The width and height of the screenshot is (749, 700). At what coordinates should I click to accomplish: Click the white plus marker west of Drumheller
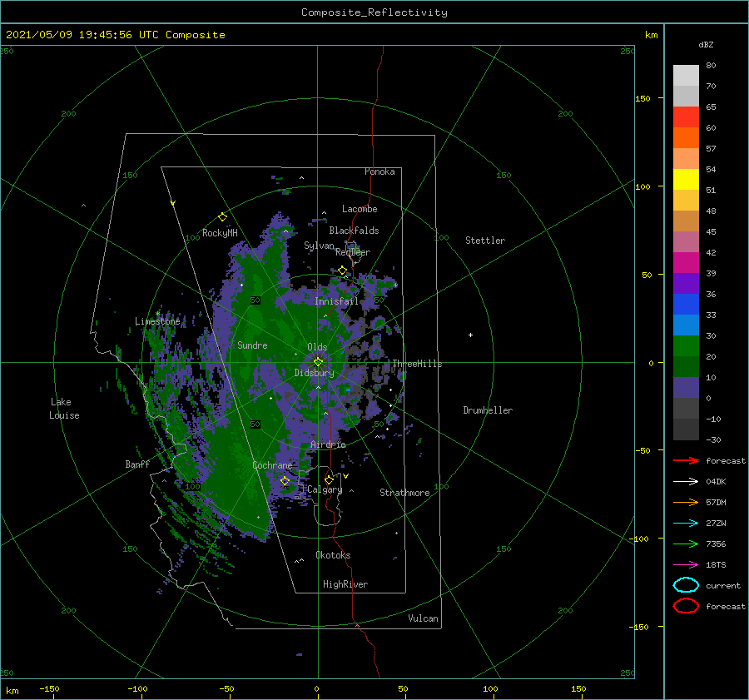pyautogui.click(x=470, y=335)
